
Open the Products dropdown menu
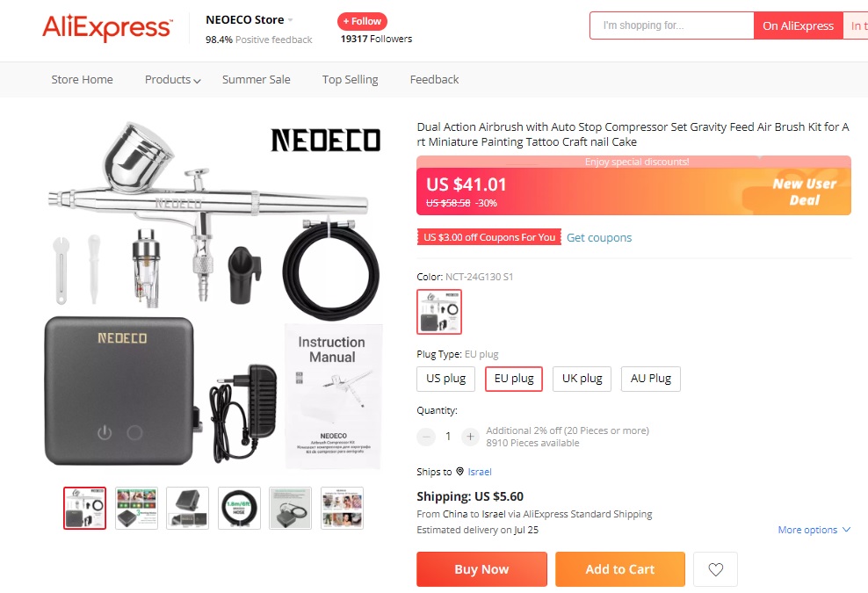tap(172, 79)
